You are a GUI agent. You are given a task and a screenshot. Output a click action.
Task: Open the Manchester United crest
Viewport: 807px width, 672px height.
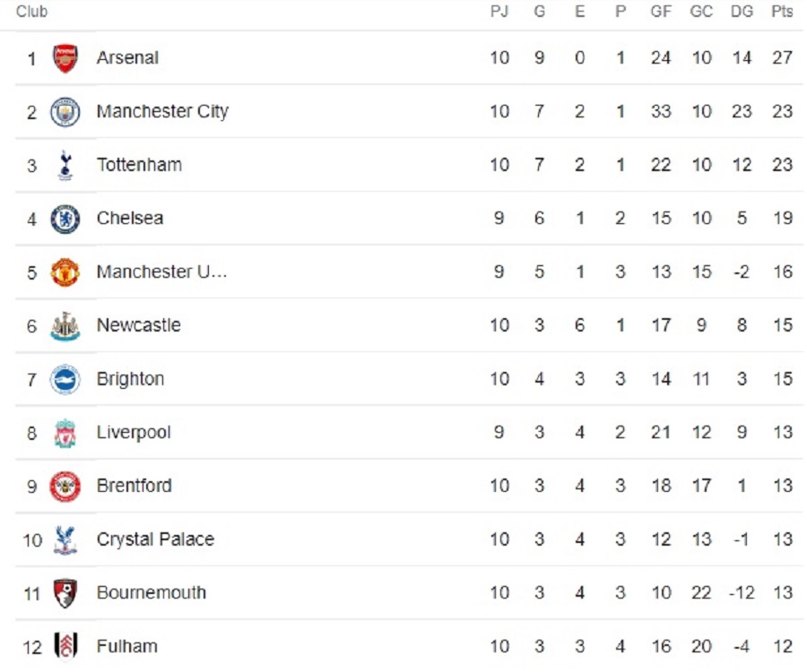65,272
